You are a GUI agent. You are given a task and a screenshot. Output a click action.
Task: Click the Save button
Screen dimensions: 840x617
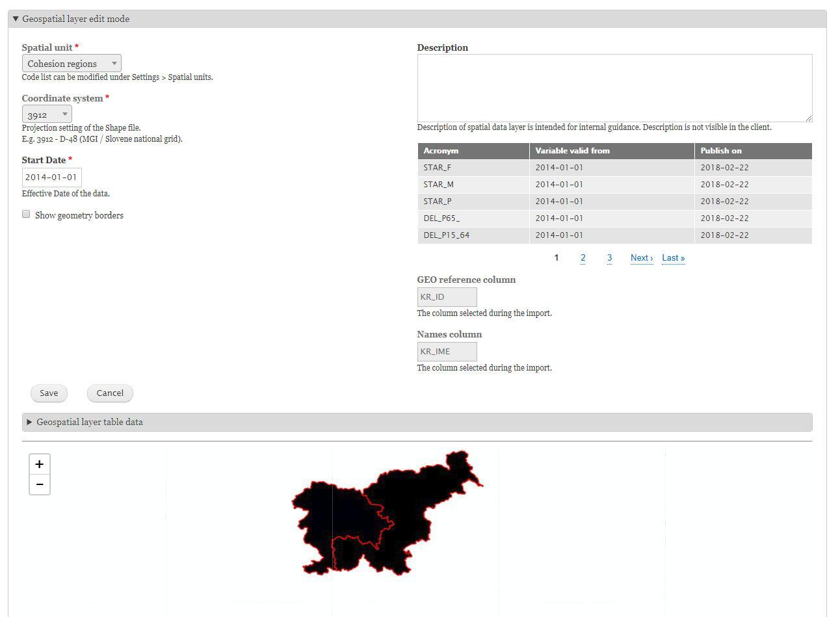click(x=49, y=393)
